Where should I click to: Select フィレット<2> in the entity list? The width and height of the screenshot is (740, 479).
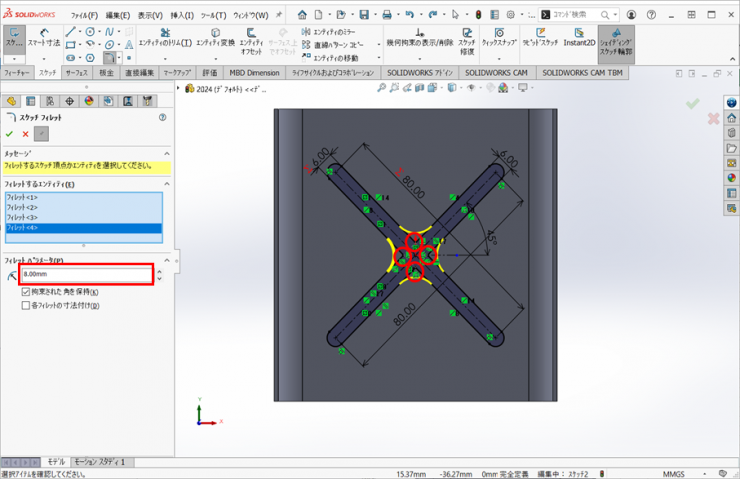(x=22, y=207)
